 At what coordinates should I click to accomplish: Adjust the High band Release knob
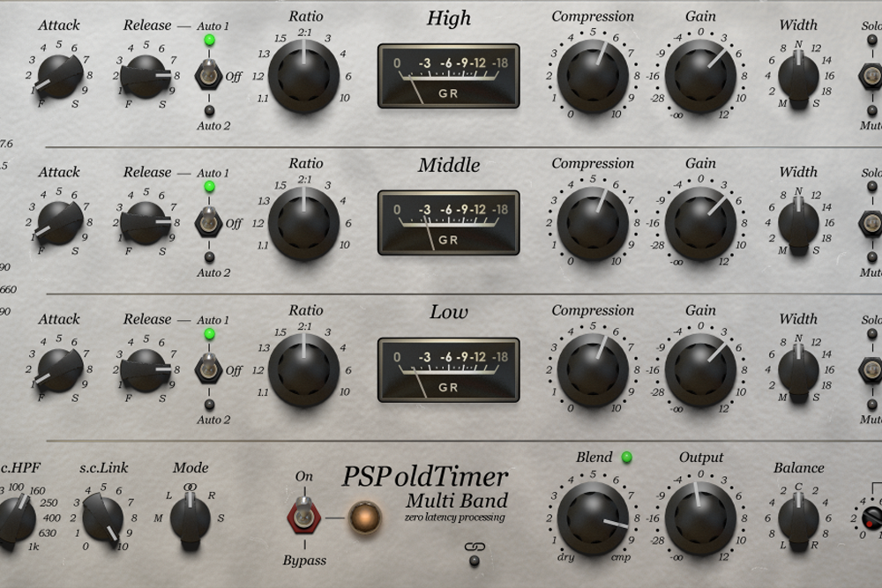(146, 77)
